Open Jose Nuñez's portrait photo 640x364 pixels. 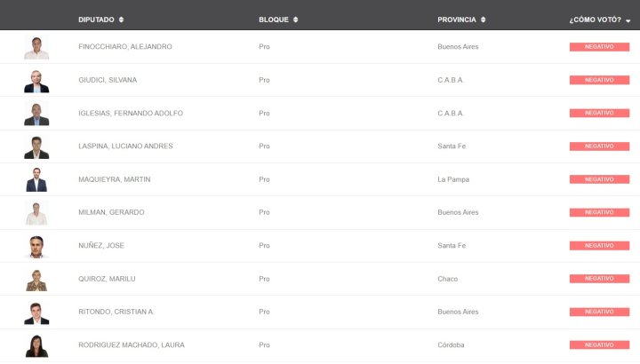click(x=36, y=247)
